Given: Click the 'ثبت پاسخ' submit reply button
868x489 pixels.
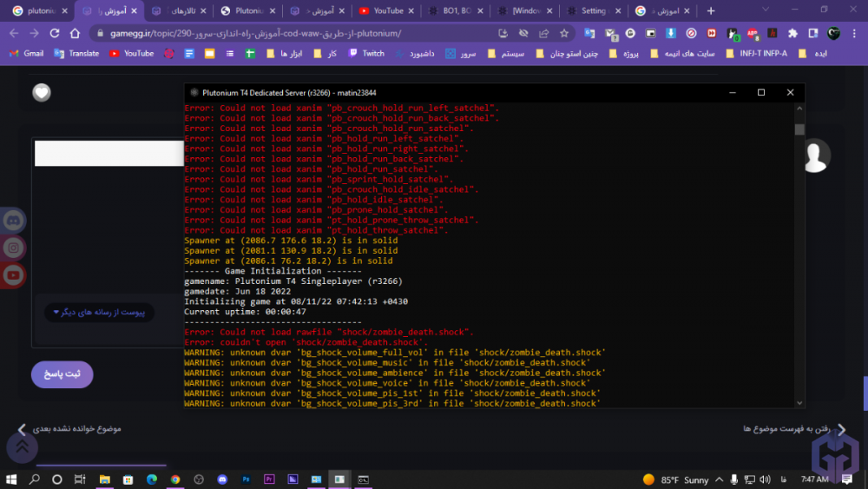Looking at the screenshot, I should tap(62, 374).
